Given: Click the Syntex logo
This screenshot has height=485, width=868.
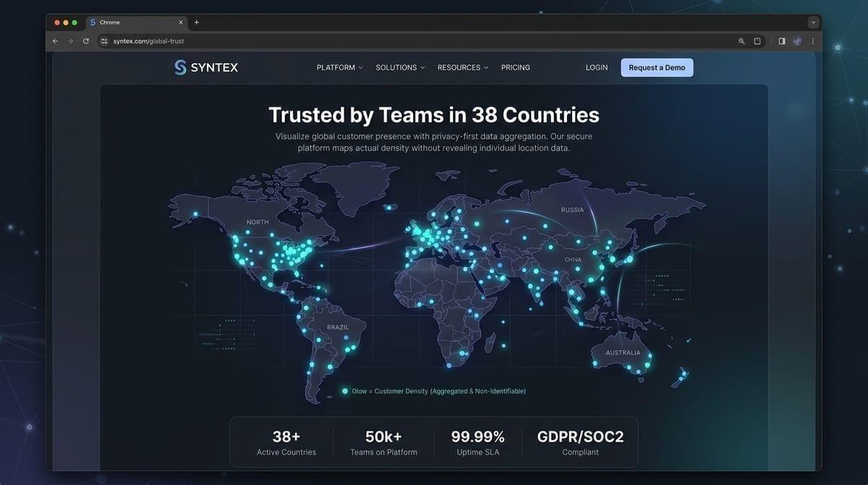Looking at the screenshot, I should click(x=206, y=67).
